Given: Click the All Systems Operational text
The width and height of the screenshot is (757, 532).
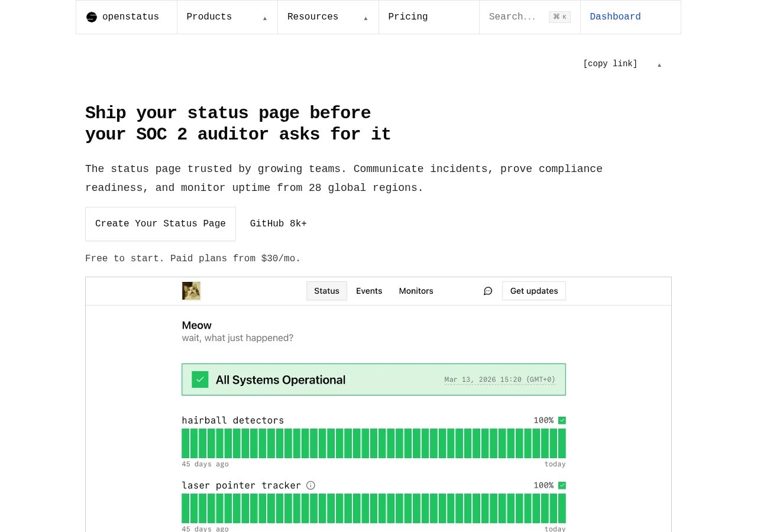Looking at the screenshot, I should pyautogui.click(x=280, y=379).
